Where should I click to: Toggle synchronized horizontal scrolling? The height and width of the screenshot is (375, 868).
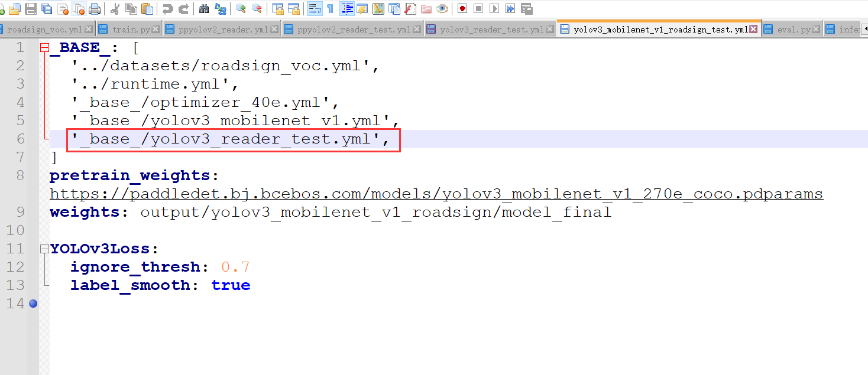tap(293, 9)
